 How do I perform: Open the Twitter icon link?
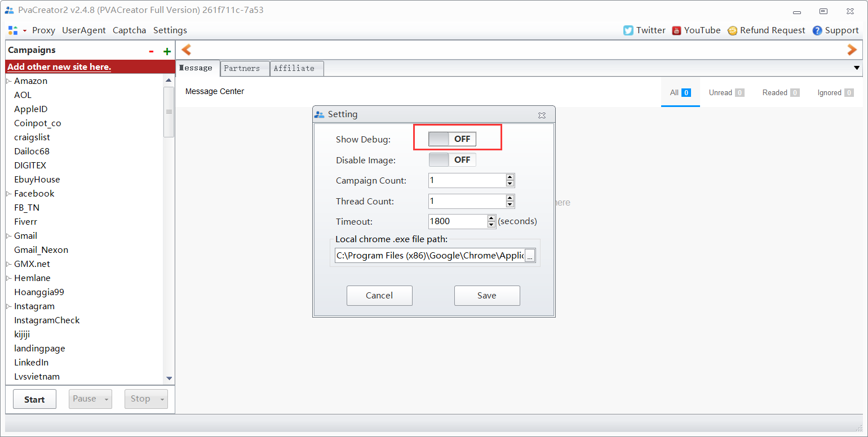(x=628, y=30)
